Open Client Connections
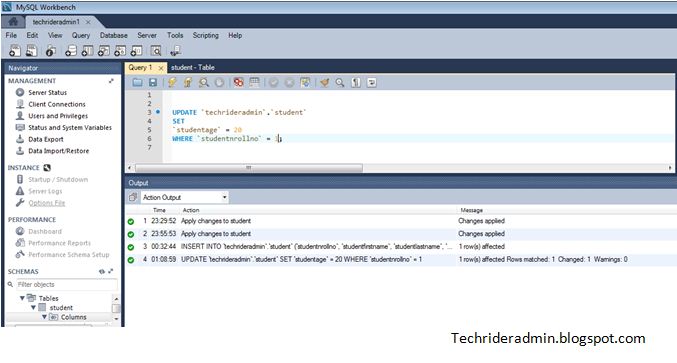 [57, 104]
